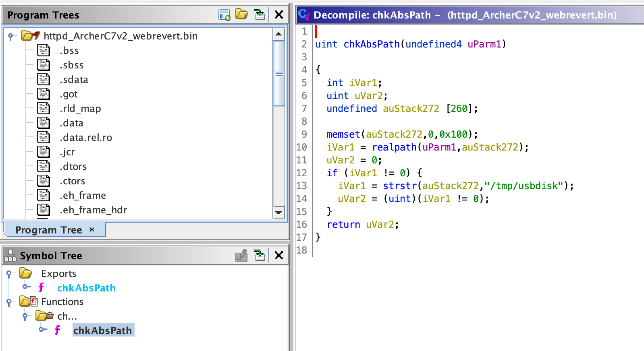
Task: Click the Create new tree view icon in Program Trees
Action: click(x=224, y=15)
